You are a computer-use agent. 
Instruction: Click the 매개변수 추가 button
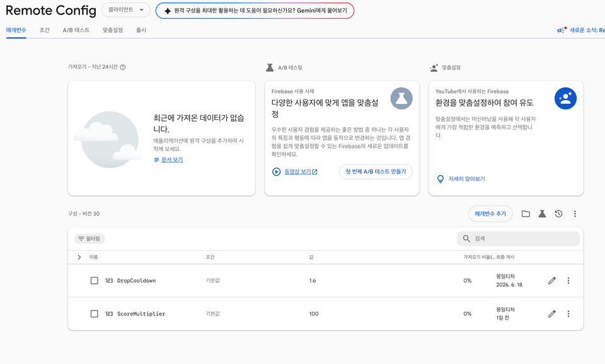pos(490,213)
